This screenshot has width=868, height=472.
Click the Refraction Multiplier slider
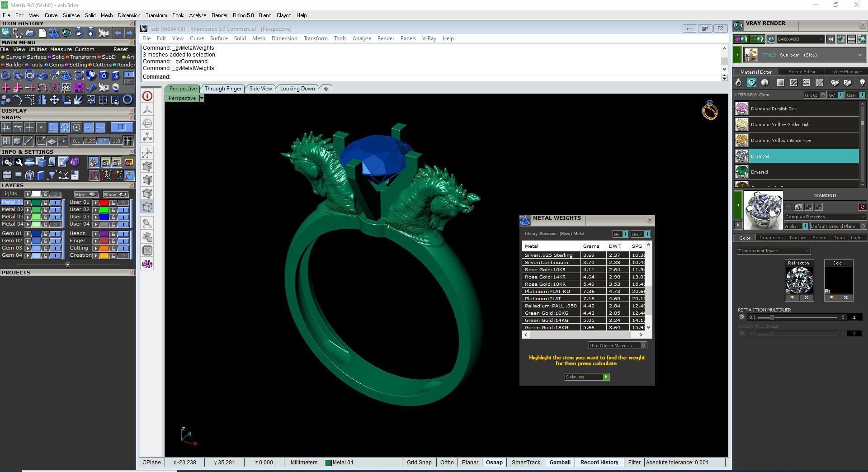(x=798, y=318)
